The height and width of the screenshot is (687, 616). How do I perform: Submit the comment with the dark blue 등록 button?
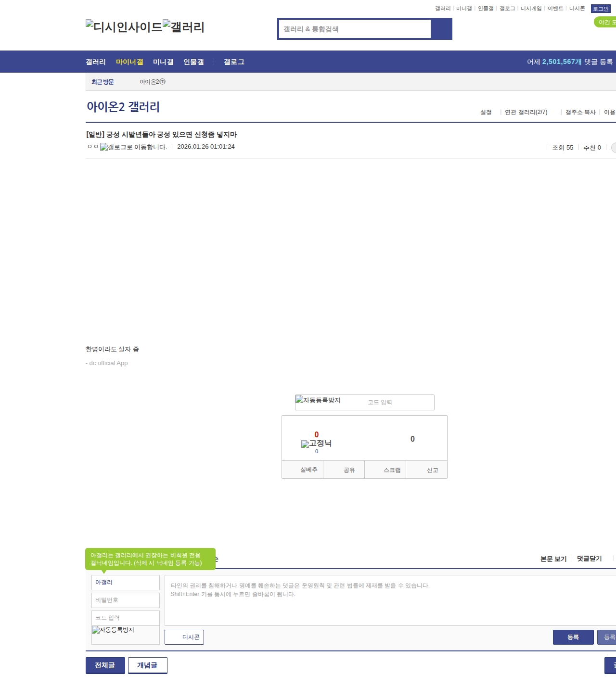[x=573, y=637]
